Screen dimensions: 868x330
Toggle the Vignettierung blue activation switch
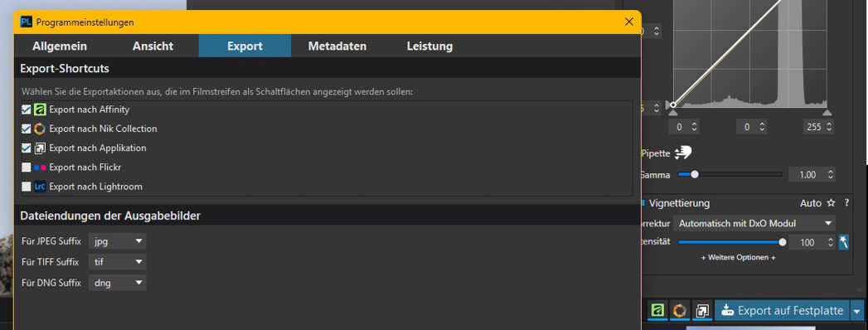[643, 203]
